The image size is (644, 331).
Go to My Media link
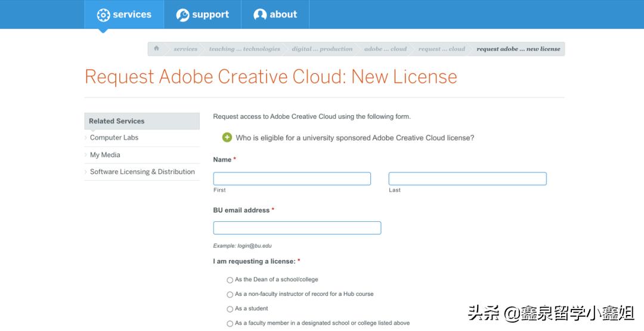click(105, 155)
